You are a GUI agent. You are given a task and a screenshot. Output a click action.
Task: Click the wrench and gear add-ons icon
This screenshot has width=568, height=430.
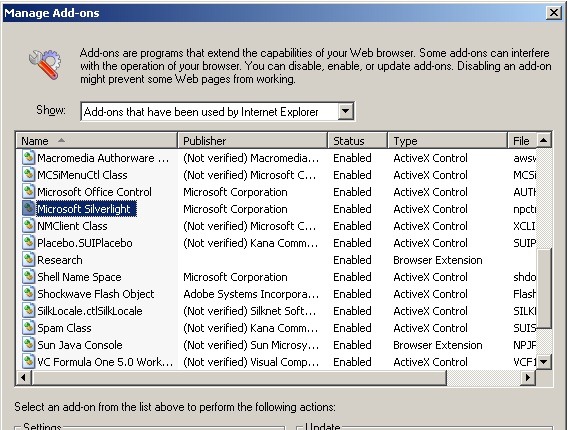pyautogui.click(x=45, y=64)
